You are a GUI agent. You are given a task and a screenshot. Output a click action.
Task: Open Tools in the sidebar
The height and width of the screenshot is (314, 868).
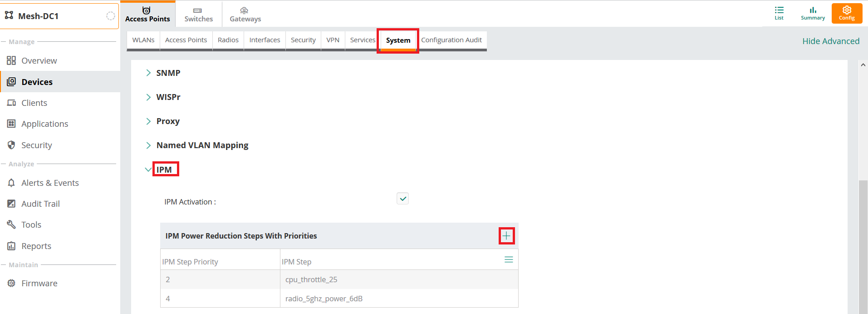[31, 224]
